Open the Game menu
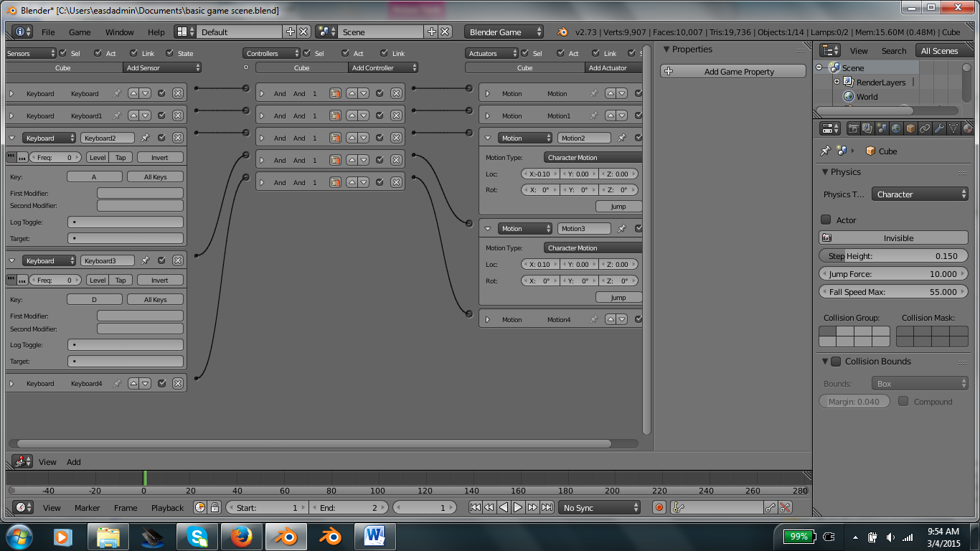The image size is (980, 551). click(x=80, y=32)
